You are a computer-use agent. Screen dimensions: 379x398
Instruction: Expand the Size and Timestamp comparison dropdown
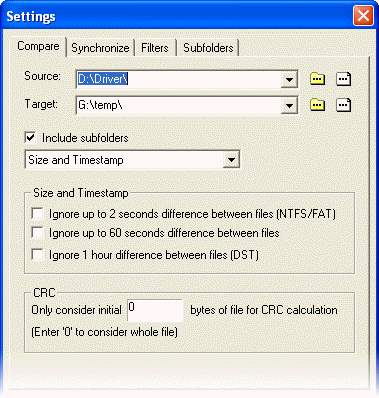pyautogui.click(x=231, y=160)
